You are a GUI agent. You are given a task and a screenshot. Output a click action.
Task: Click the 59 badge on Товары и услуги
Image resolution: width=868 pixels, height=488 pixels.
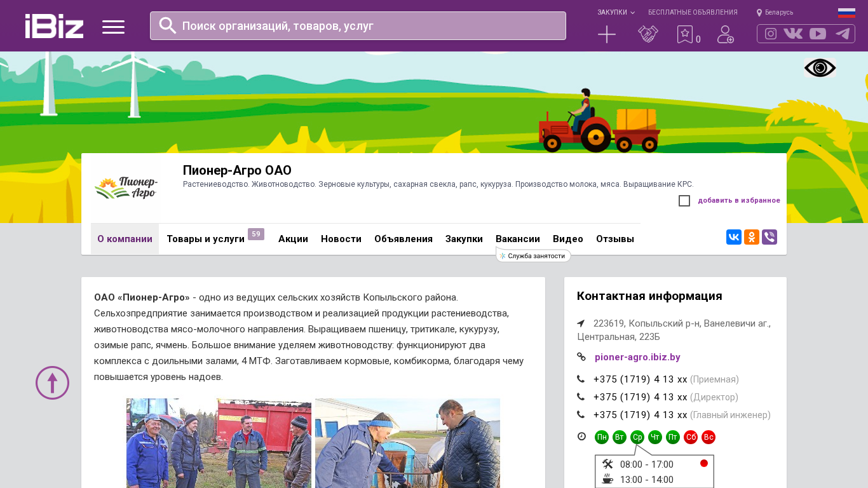pyautogui.click(x=256, y=234)
